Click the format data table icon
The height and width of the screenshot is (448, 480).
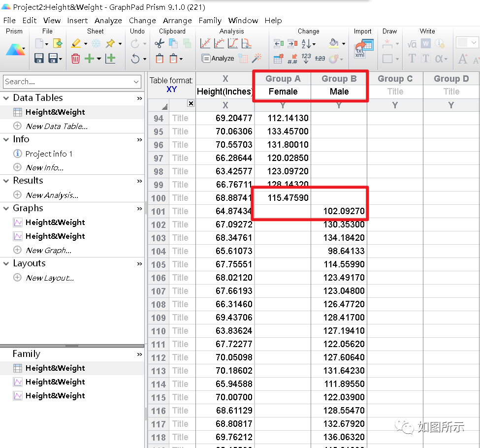(278, 58)
